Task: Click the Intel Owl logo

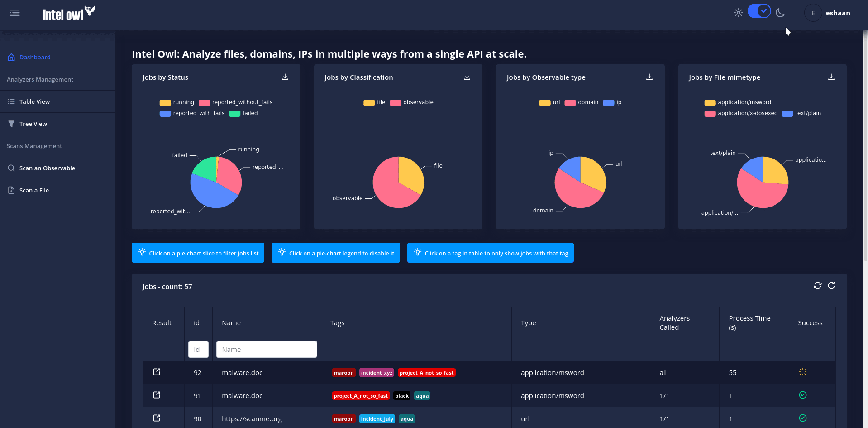Action: 69,13
